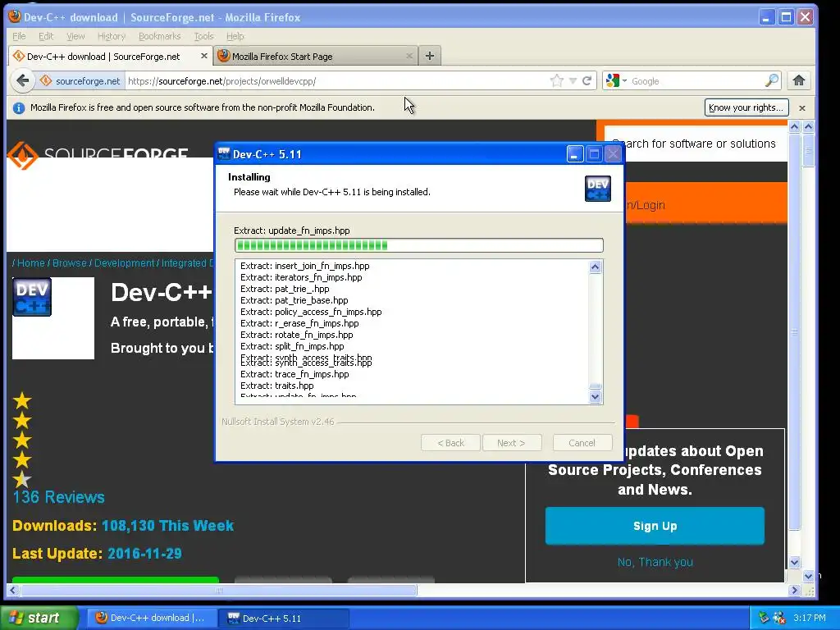Click page scroll-right arrow

(x=794, y=590)
